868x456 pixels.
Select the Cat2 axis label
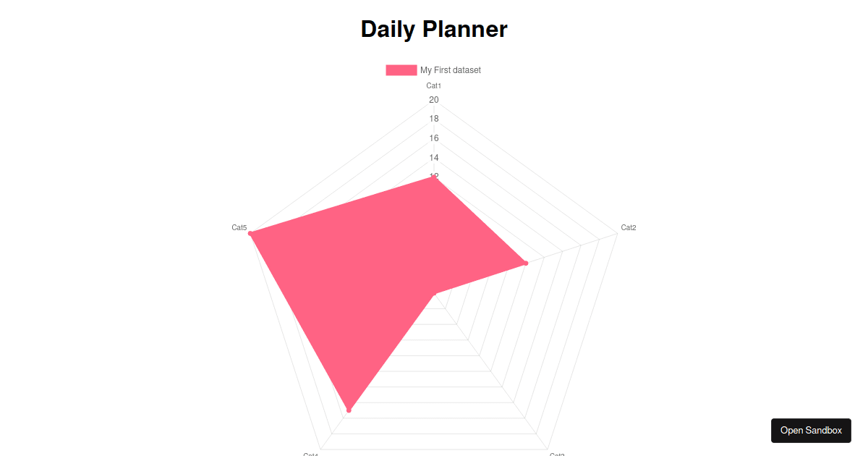click(x=629, y=227)
